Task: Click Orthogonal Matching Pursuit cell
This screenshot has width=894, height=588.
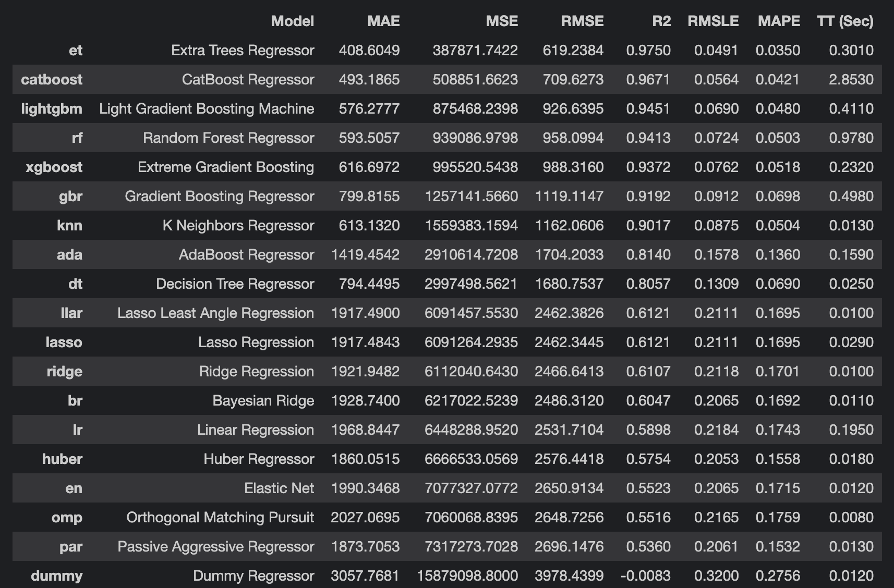Action: coord(220,517)
